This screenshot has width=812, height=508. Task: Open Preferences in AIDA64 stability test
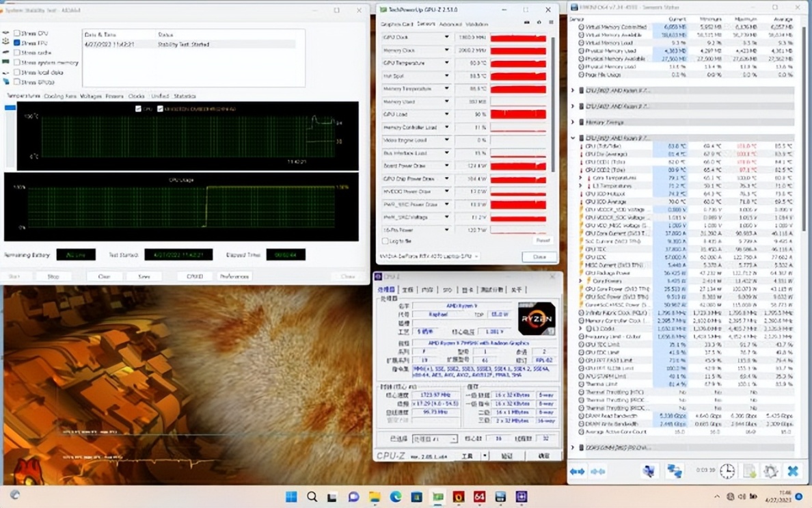click(x=234, y=276)
